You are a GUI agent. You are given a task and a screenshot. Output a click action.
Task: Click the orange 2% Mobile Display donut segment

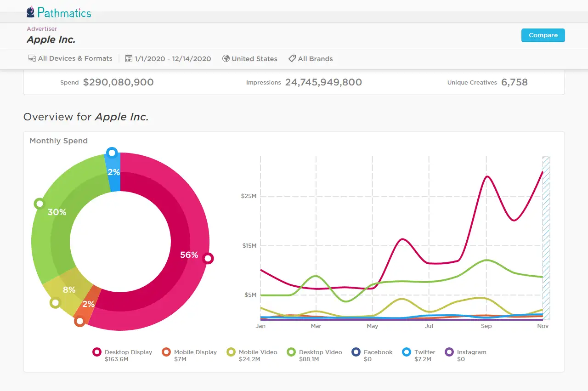point(88,304)
